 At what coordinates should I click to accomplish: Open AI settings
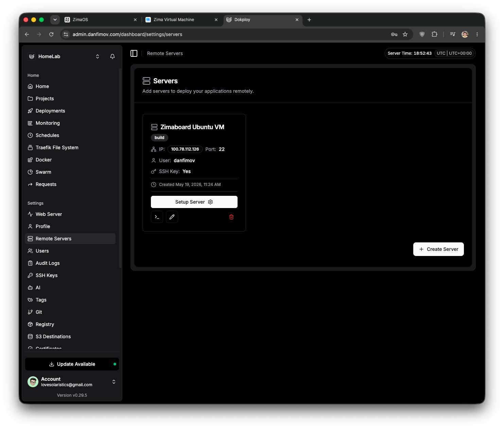point(70,288)
